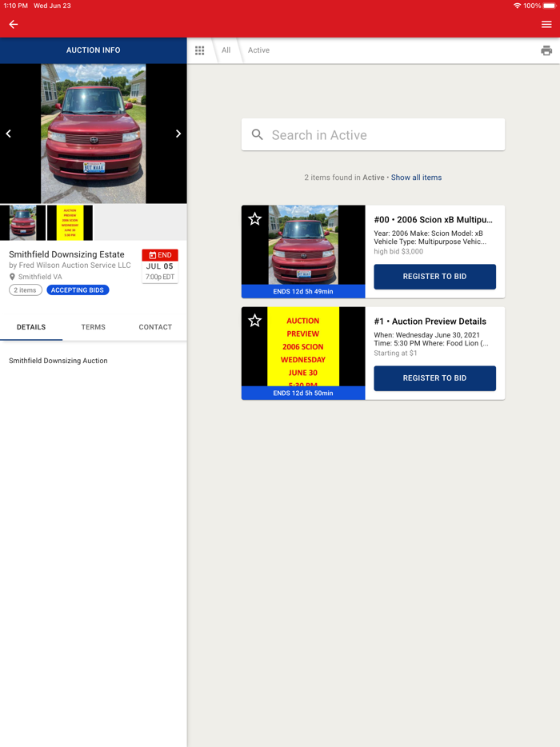The width and height of the screenshot is (560, 747).
Task: Click the JUL 05 end date
Action: (160, 266)
